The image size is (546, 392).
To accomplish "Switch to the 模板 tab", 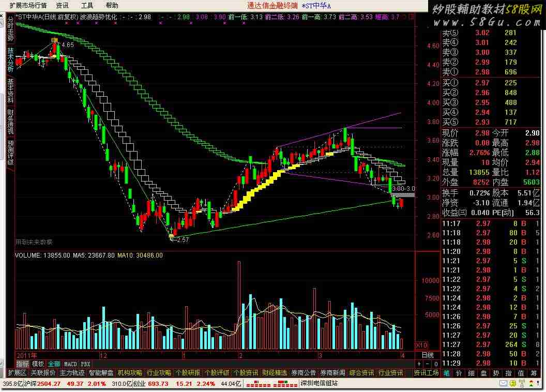I will [38, 364].
